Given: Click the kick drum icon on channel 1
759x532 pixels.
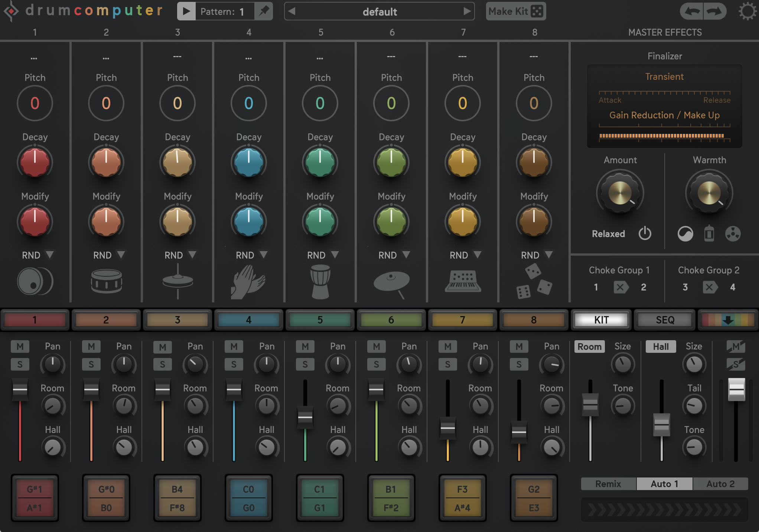Looking at the screenshot, I should click(x=35, y=281).
